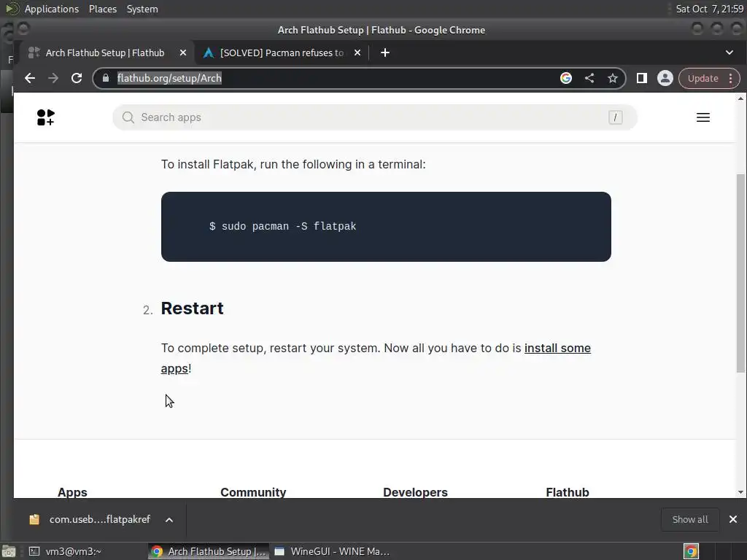Focus the Search apps field
Screen dimensions: 747x560
[x=375, y=117]
